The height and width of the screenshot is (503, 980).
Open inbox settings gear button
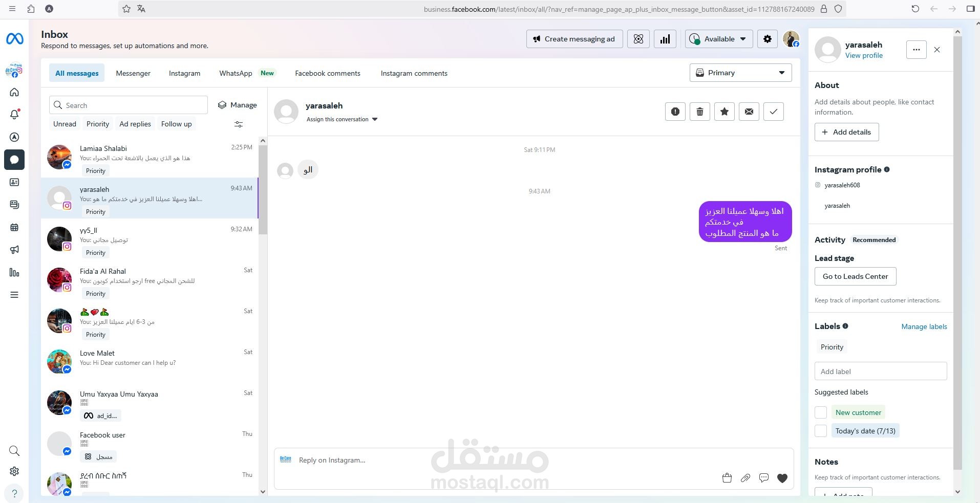(767, 39)
